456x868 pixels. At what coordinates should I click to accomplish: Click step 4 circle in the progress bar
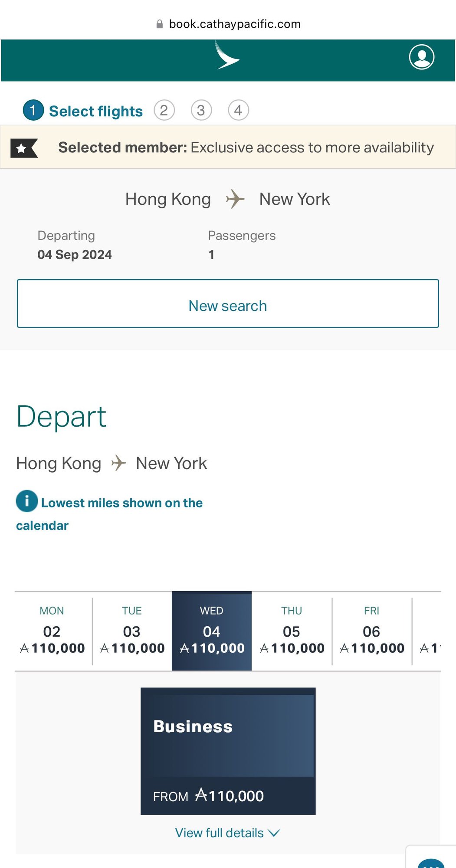pos(238,110)
